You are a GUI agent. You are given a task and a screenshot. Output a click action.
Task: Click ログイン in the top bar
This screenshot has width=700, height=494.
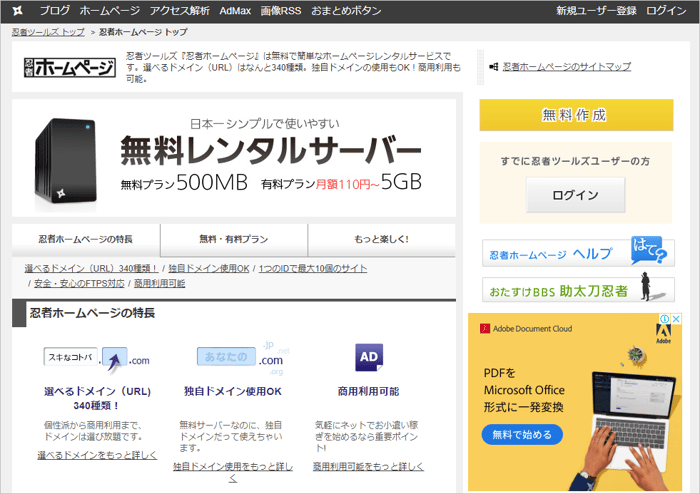coord(666,11)
